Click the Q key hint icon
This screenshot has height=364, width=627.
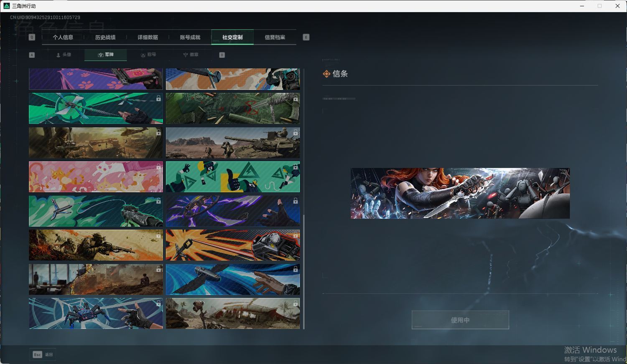pos(32,37)
